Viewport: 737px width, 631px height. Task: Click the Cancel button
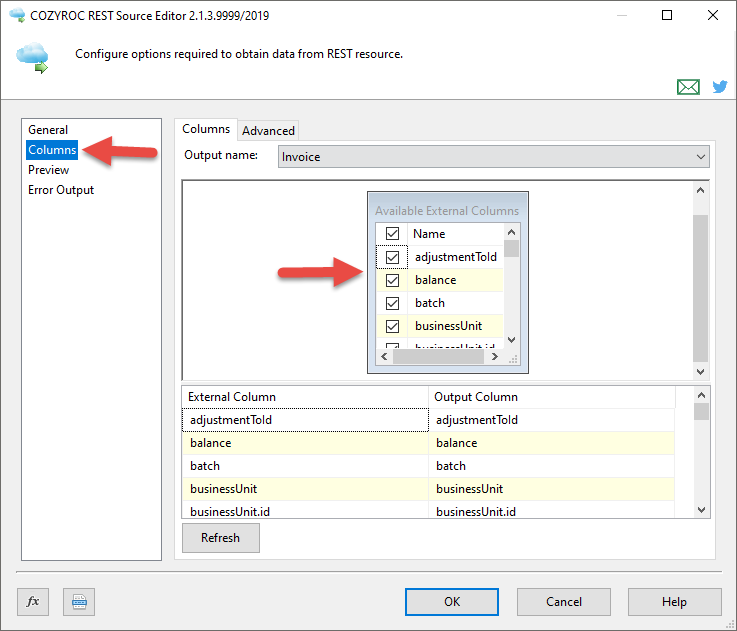[564, 602]
